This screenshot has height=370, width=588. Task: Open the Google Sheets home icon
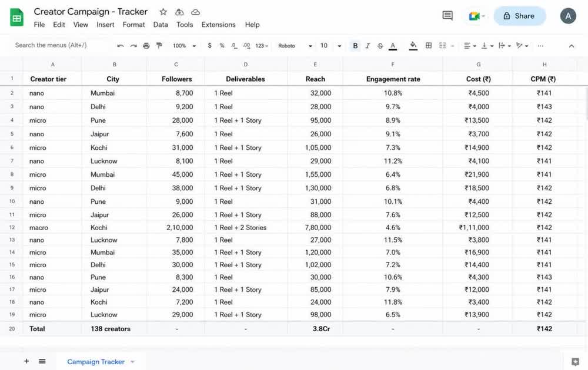[16, 18]
